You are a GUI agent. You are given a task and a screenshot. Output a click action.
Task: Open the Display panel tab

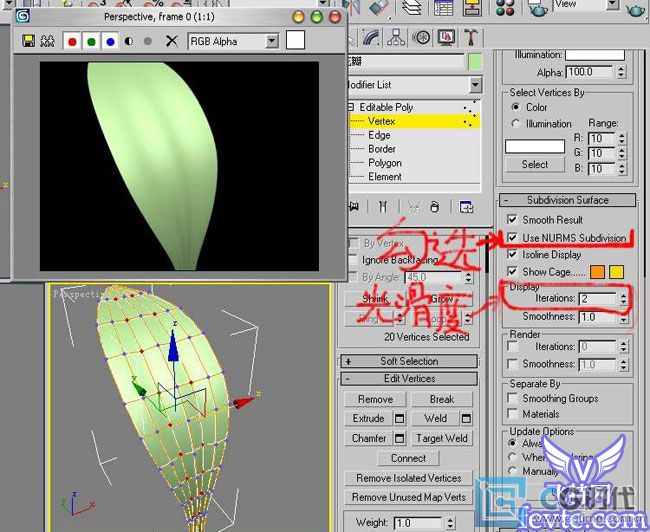(446, 38)
